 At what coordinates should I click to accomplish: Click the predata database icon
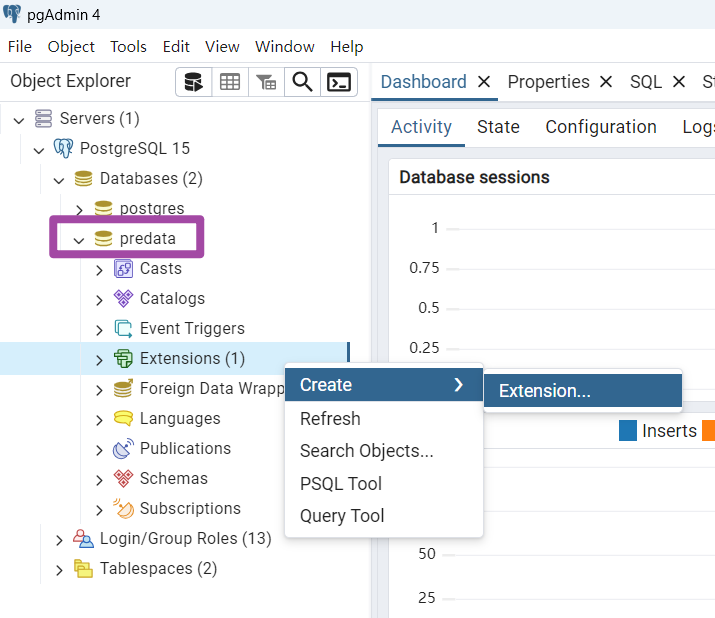104,238
